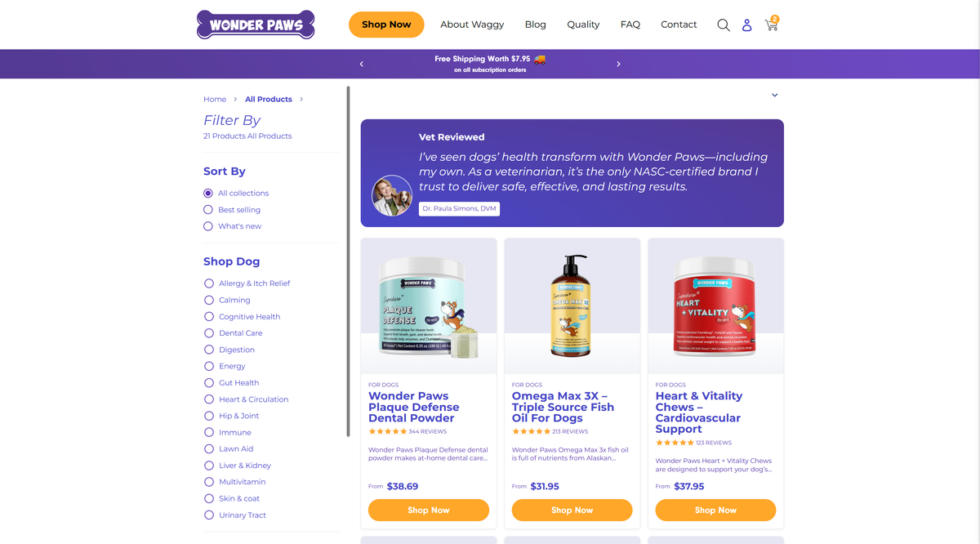The width and height of the screenshot is (980, 544).
Task: Shop Now for Omega Max 3X
Action: 572,510
